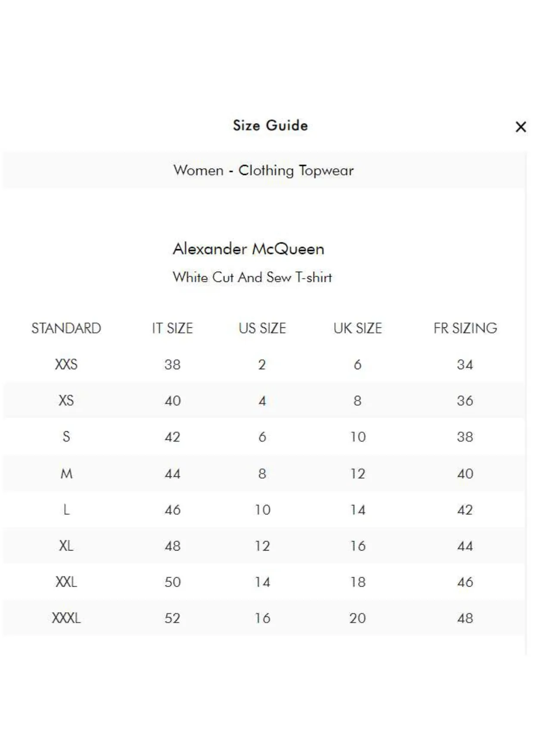
Task: Select the XXL size row label
Action: point(66,582)
